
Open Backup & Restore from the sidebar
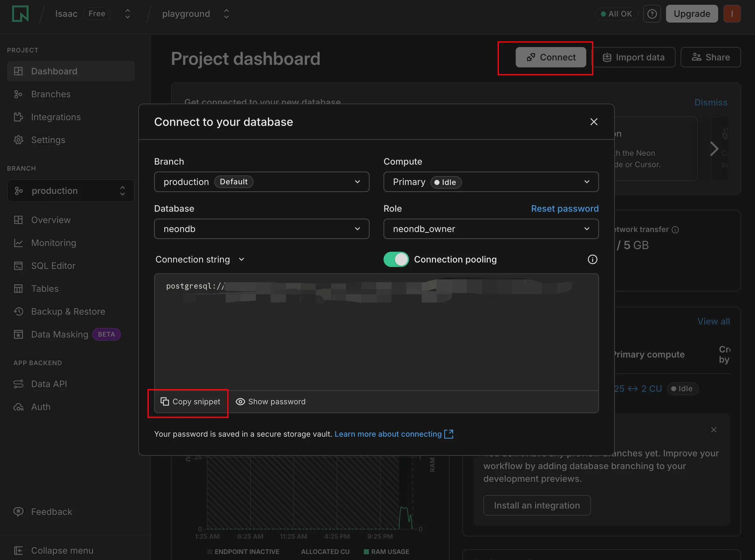coord(68,311)
